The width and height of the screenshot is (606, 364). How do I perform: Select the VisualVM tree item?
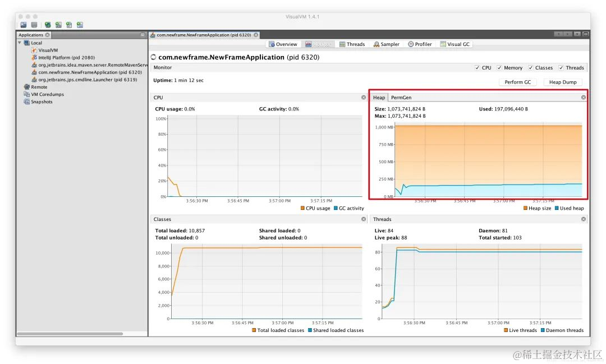48,50
